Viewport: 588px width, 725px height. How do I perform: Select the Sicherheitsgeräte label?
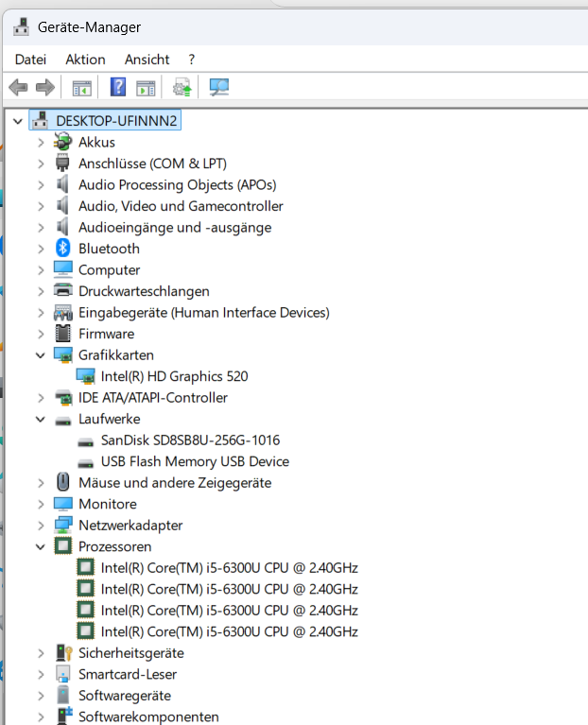[131, 653]
